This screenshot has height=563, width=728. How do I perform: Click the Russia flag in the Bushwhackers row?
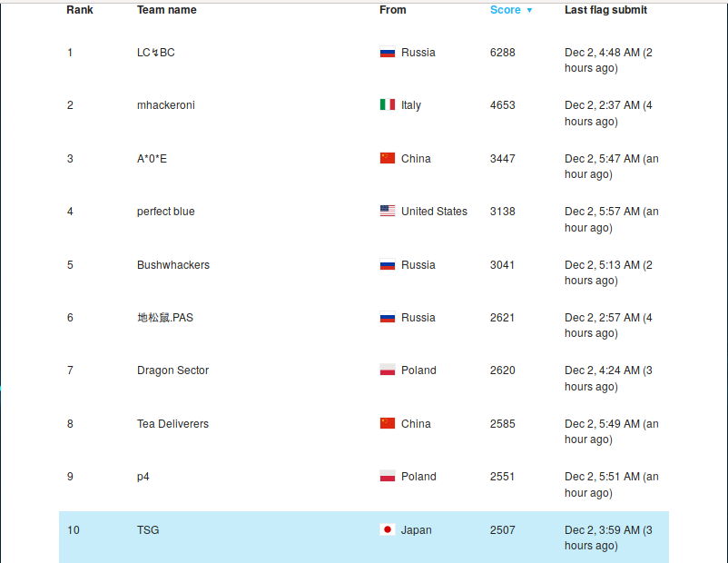pos(387,265)
